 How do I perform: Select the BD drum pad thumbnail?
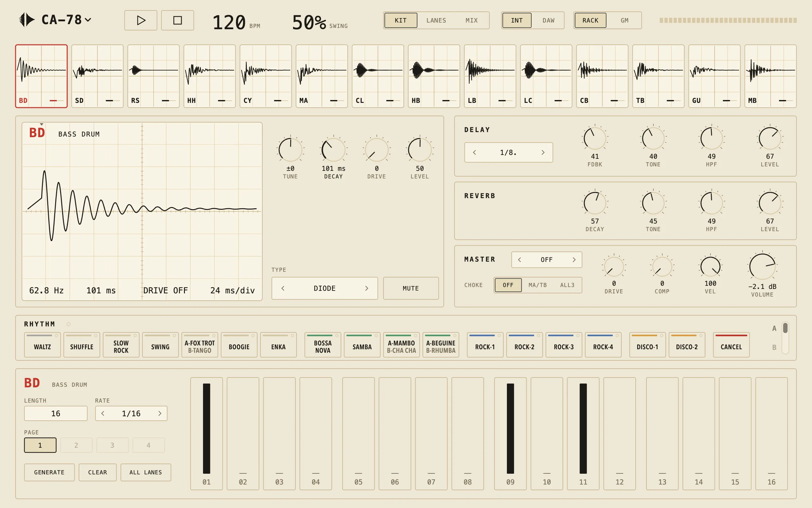tap(41, 76)
